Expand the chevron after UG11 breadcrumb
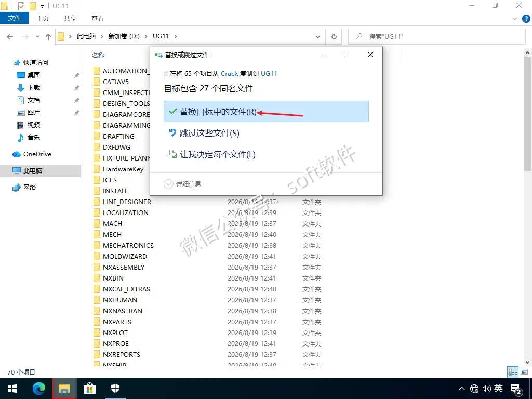 [176, 36]
